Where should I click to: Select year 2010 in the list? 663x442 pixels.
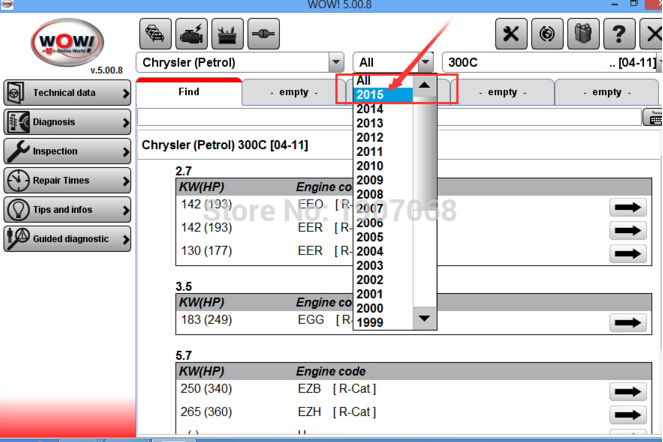[x=383, y=166]
